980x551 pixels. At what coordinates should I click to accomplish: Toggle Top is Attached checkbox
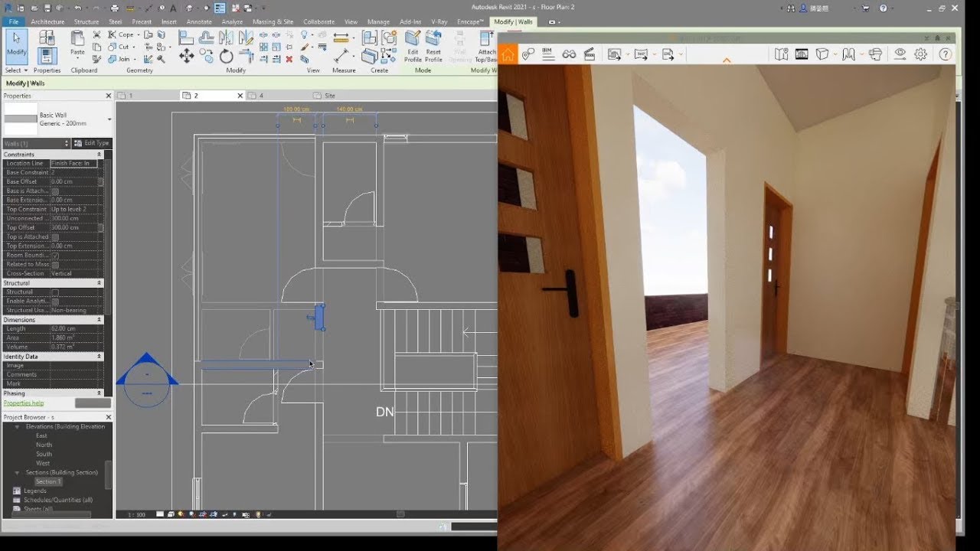point(55,237)
